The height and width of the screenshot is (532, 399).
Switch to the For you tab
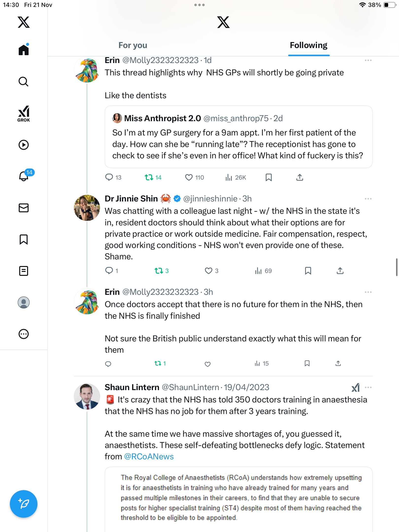click(133, 45)
